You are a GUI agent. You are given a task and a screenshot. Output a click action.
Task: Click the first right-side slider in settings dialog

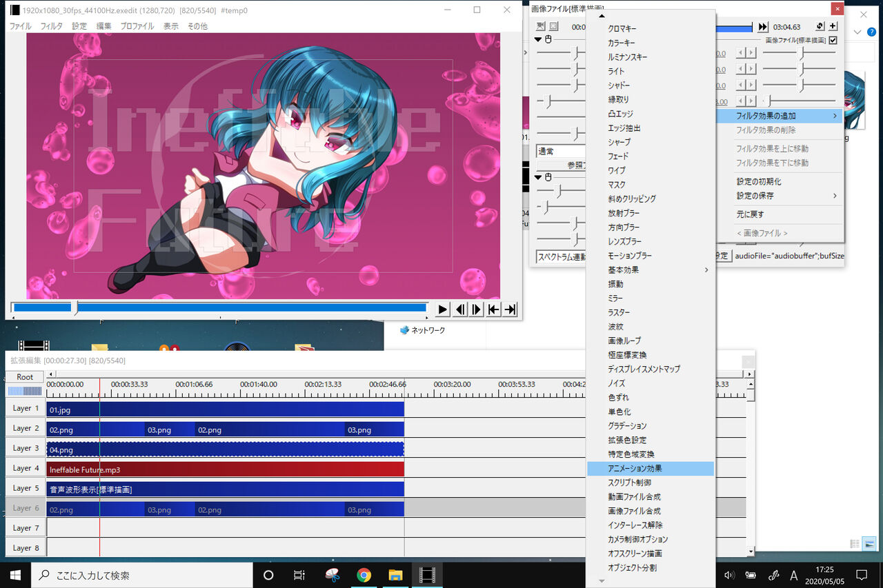(800, 52)
